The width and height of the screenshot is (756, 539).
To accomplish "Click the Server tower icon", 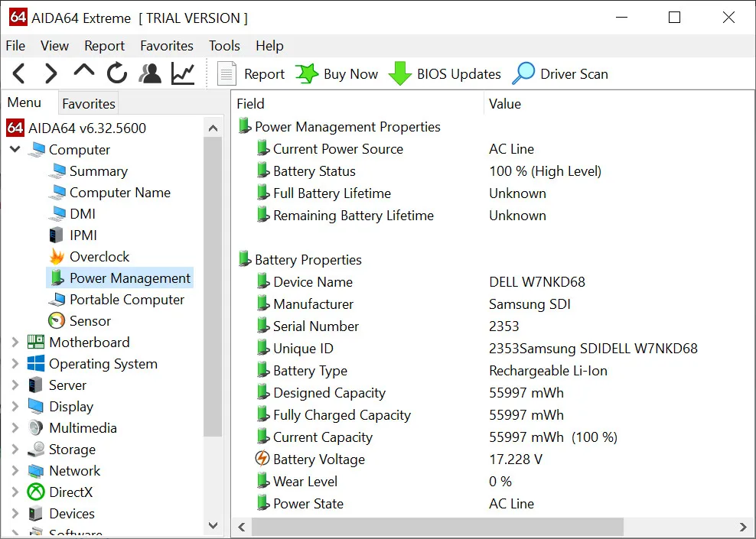I will [36, 385].
